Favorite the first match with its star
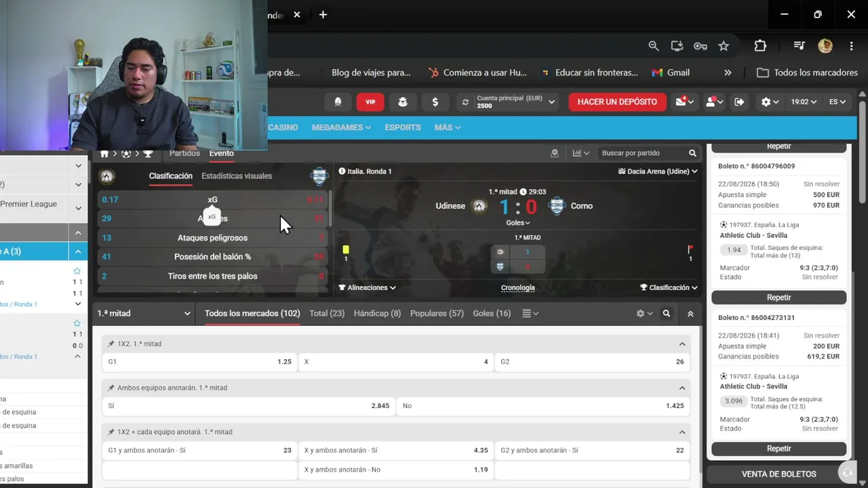868x488 pixels. pos(77,271)
